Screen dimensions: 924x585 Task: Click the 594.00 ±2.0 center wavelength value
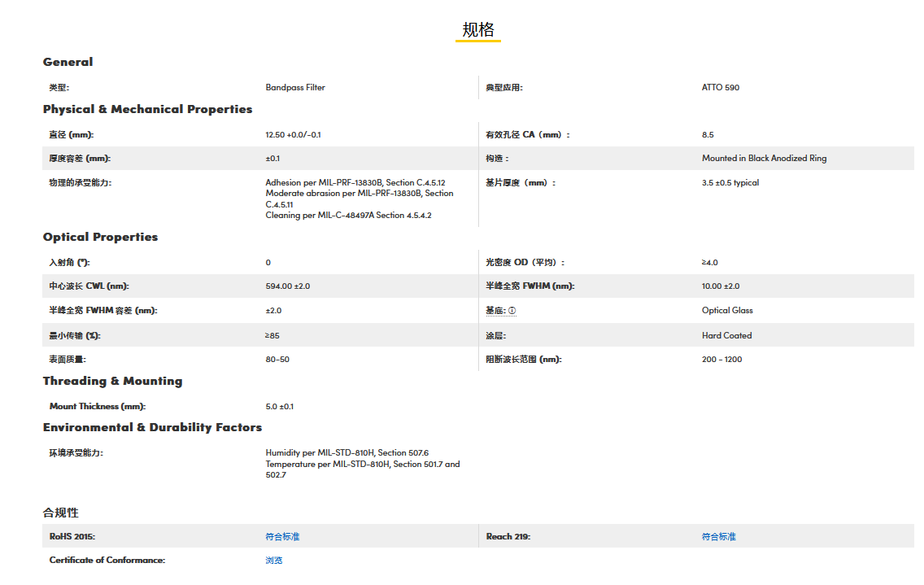287,286
